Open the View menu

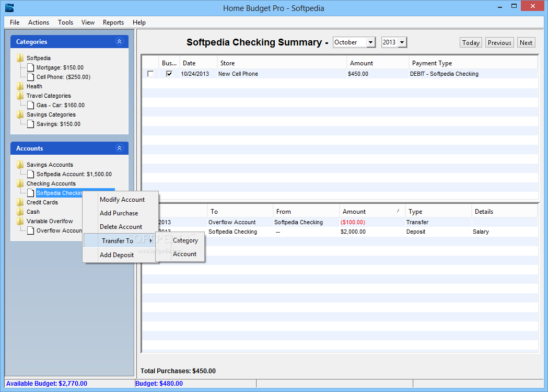(88, 22)
